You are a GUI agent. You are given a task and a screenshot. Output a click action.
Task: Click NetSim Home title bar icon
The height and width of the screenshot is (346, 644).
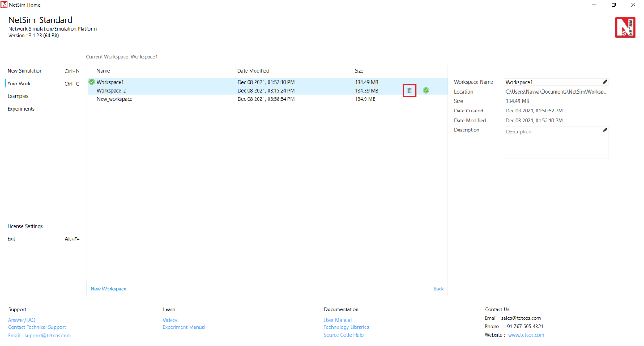pyautogui.click(x=4, y=5)
